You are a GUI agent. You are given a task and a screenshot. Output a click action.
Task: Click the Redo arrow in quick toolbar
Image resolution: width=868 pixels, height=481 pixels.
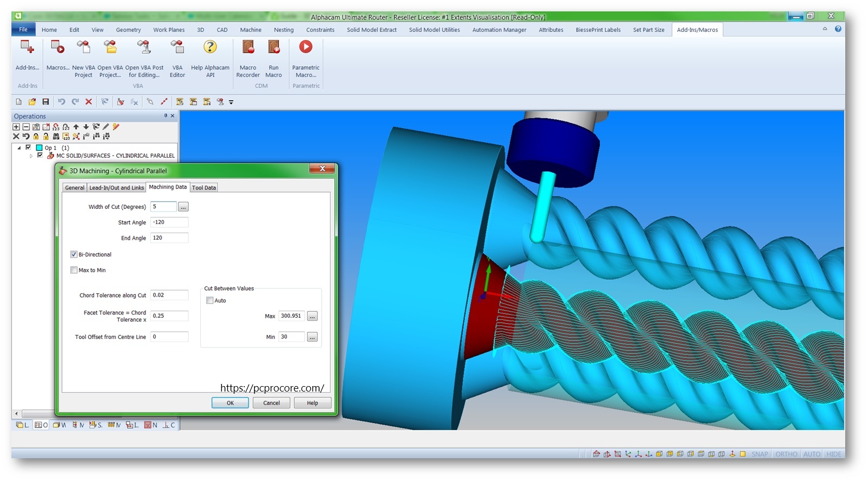(75, 101)
